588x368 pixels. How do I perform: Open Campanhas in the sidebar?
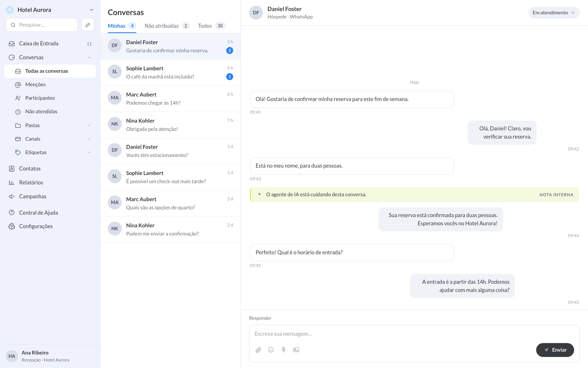pos(50,196)
